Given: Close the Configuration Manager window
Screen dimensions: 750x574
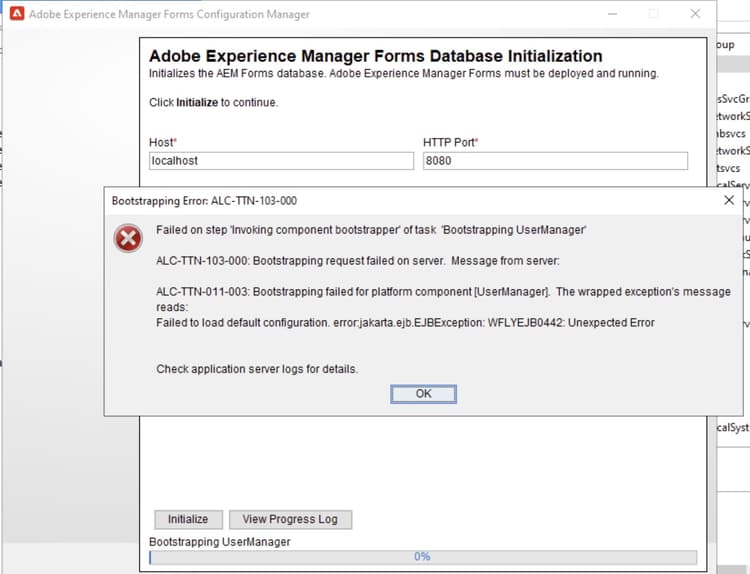Looking at the screenshot, I should (x=695, y=14).
